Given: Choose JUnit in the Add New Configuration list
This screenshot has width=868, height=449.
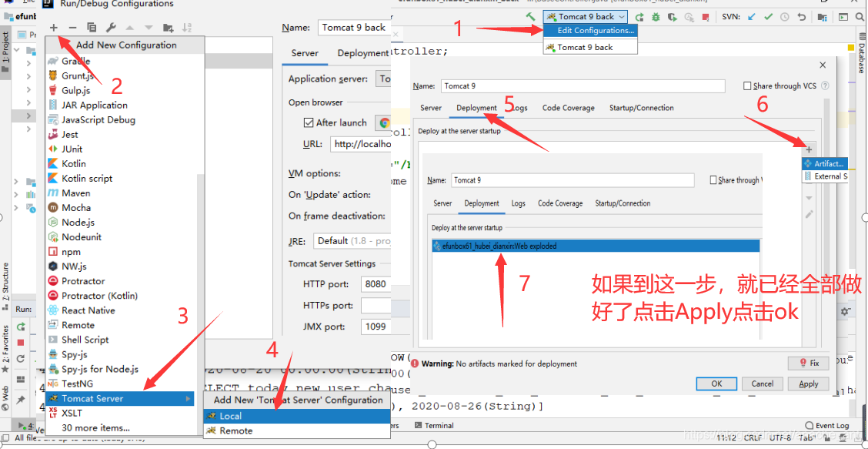Looking at the screenshot, I should [72, 149].
